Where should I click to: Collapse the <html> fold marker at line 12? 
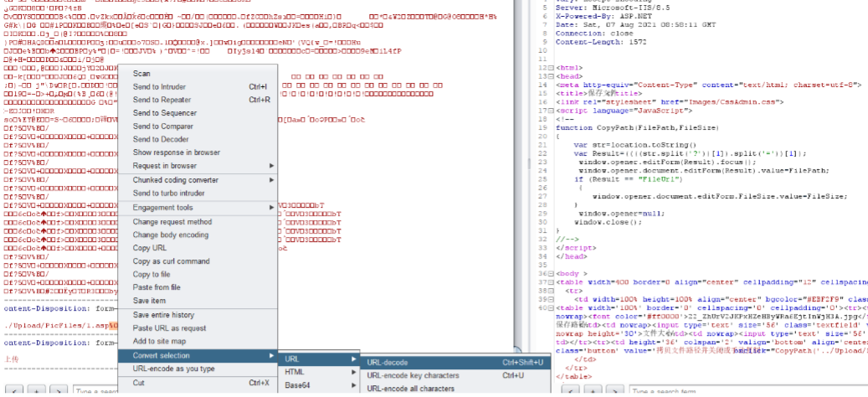tap(552, 67)
